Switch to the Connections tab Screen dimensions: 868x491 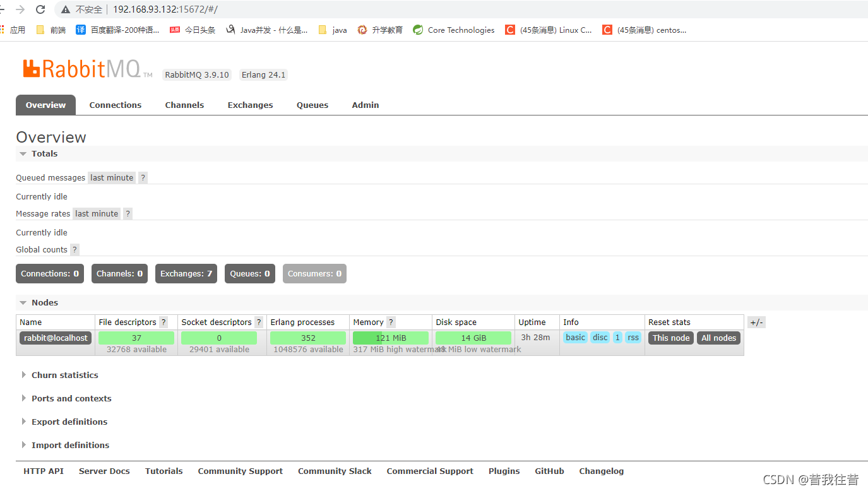pos(116,105)
